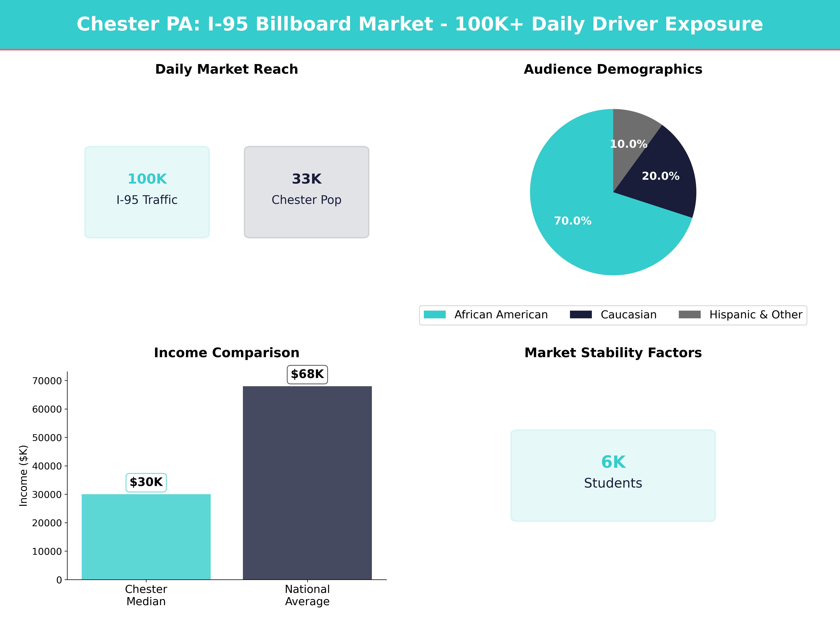Click the National Average income bar
The width and height of the screenshot is (840, 630).
tap(307, 482)
